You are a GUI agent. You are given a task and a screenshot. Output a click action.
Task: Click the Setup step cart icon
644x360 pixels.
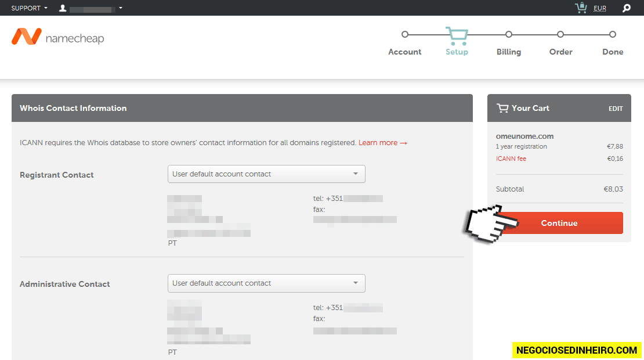457,36
